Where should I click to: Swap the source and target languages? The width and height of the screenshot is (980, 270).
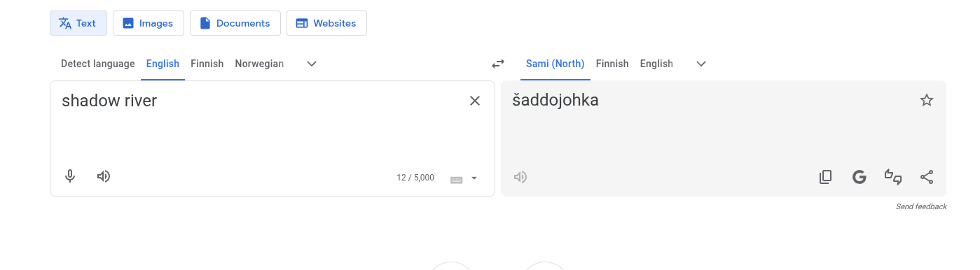tap(498, 64)
